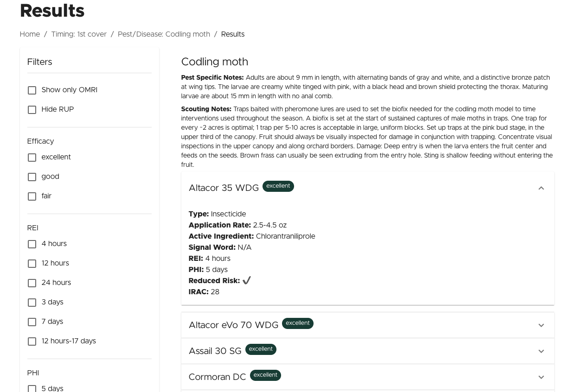Expand the Cormoran DC product title
The image size is (564, 392).
(x=217, y=377)
